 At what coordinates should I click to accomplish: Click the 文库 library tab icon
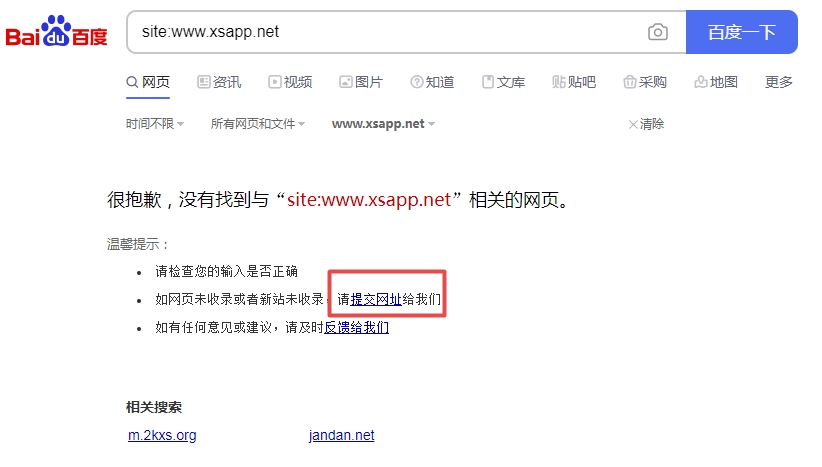(x=488, y=82)
